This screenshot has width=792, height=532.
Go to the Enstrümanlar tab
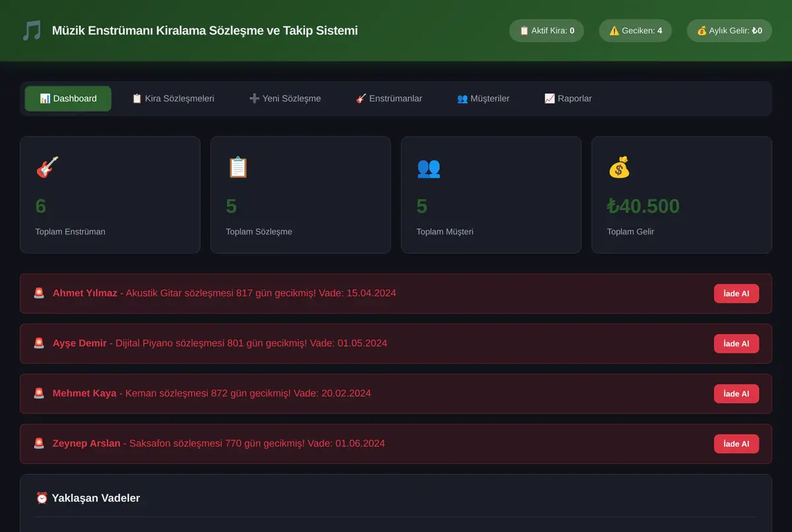(389, 98)
